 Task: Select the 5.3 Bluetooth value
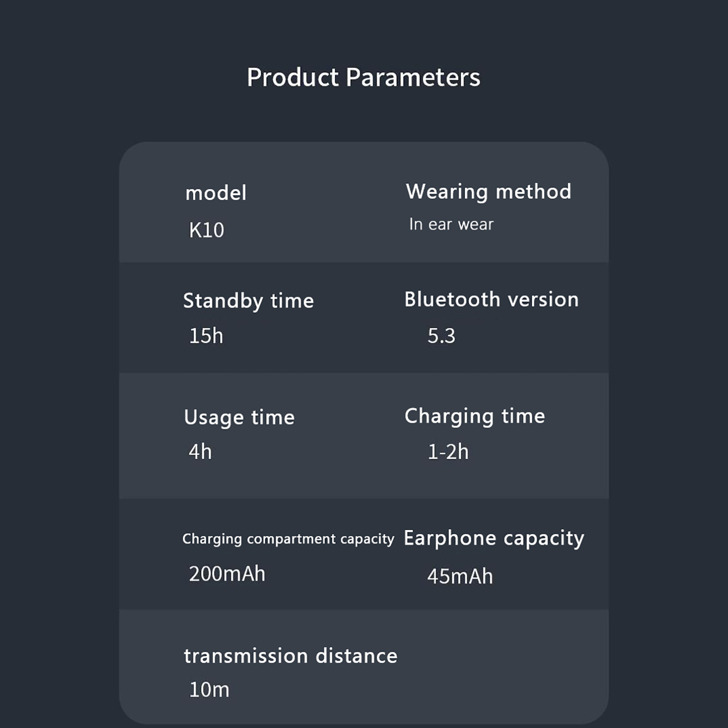tap(441, 336)
